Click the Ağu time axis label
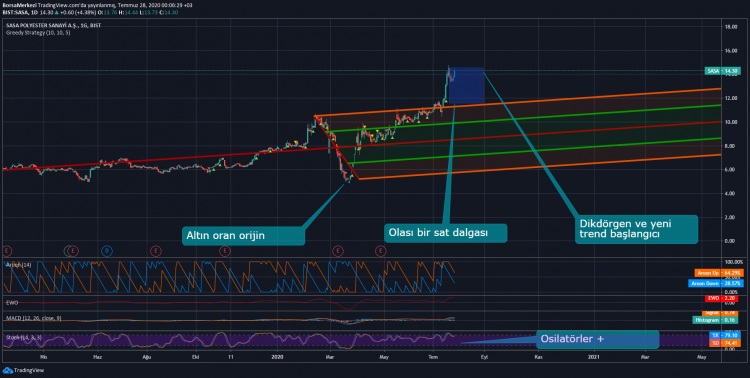Image resolution: width=750 pixels, height=378 pixels. [146, 357]
